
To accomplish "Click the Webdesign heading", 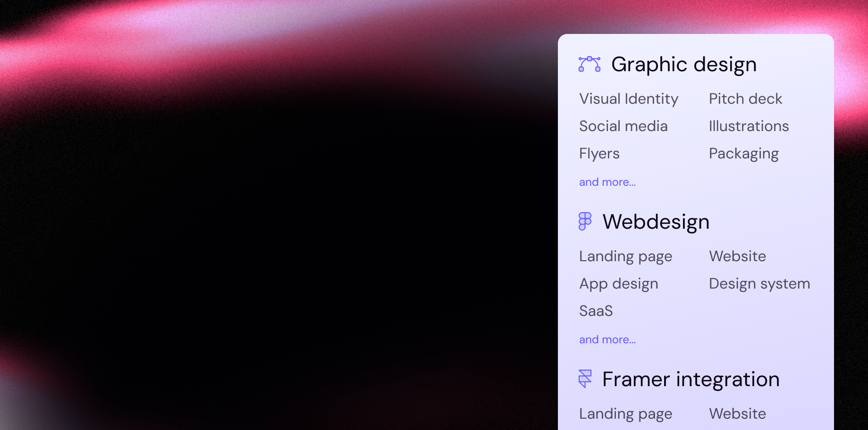I will coord(656,222).
